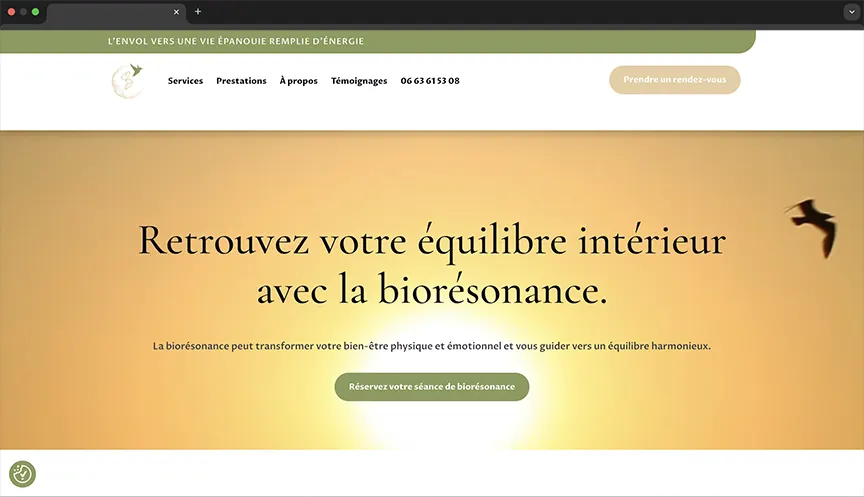Screen dimensions: 864x497
Task: Expand the tab search chevron in the browser
Action: pos(851,12)
